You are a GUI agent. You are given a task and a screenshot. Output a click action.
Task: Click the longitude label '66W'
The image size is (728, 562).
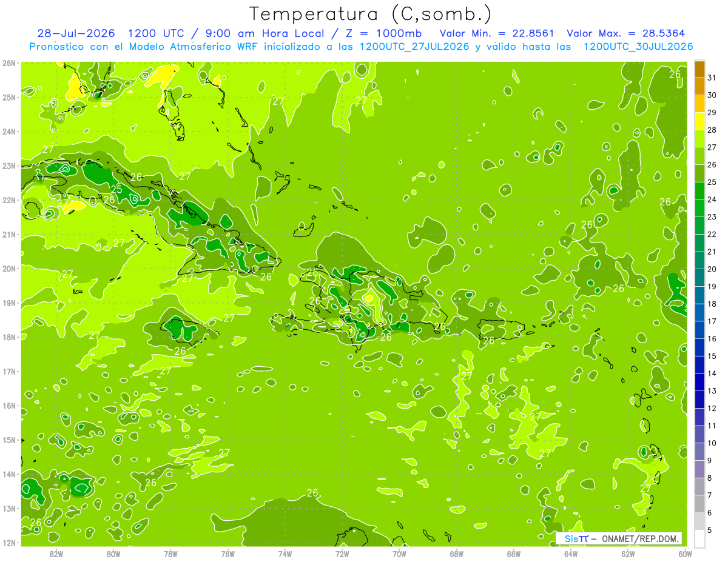514,554
